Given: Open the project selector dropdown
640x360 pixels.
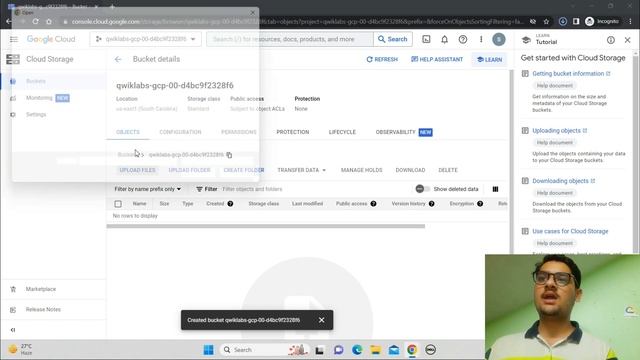Looking at the screenshot, I should tap(145, 39).
